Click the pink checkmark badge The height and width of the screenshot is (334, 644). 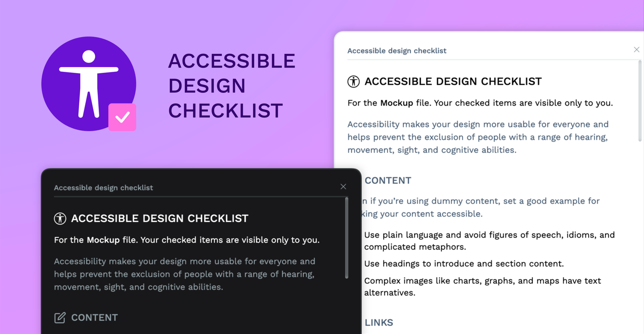(122, 117)
